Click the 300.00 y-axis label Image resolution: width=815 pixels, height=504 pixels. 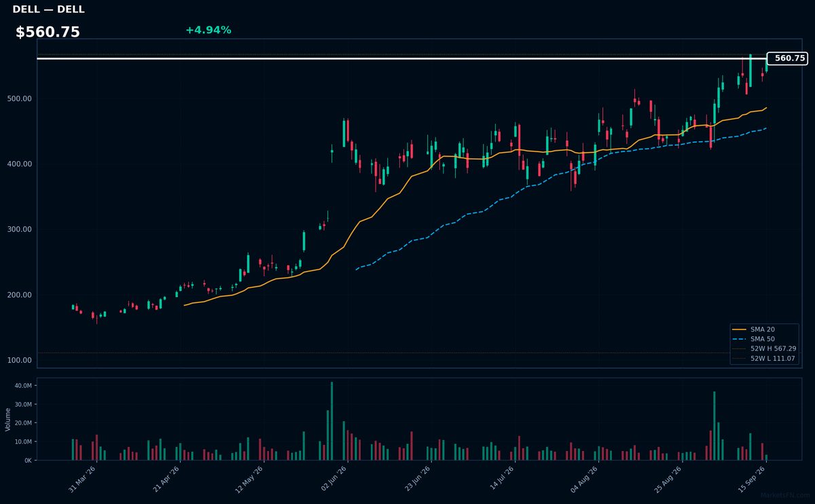(20, 230)
